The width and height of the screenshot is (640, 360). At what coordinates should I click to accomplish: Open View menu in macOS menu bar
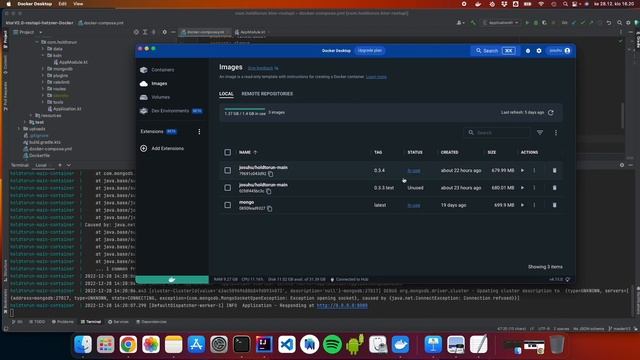[x=78, y=4]
